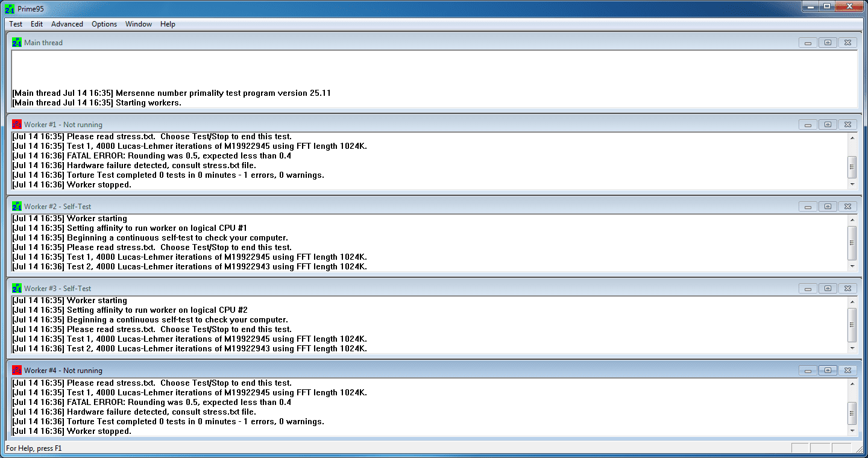Click the Prime95 icon in title bar
The image size is (868, 458).
click(x=10, y=8)
